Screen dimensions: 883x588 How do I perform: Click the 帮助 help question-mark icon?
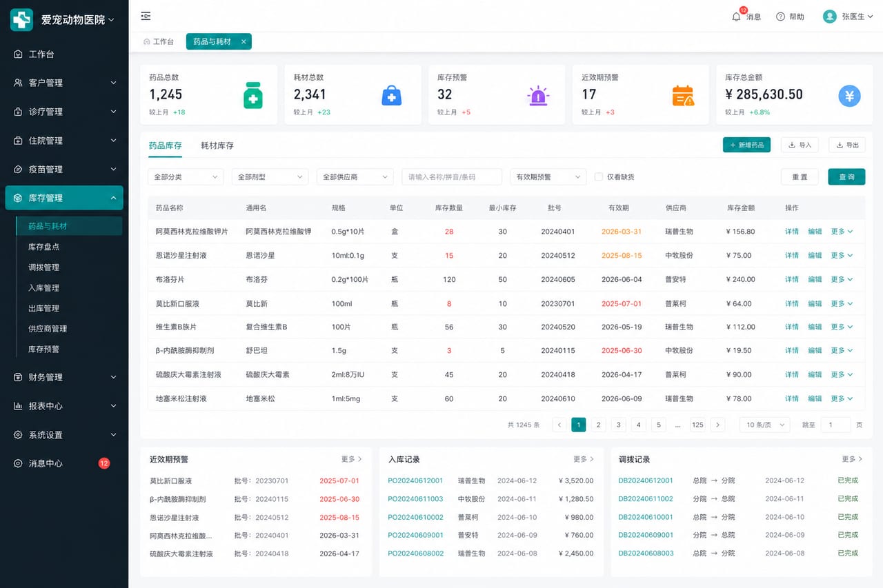click(780, 17)
